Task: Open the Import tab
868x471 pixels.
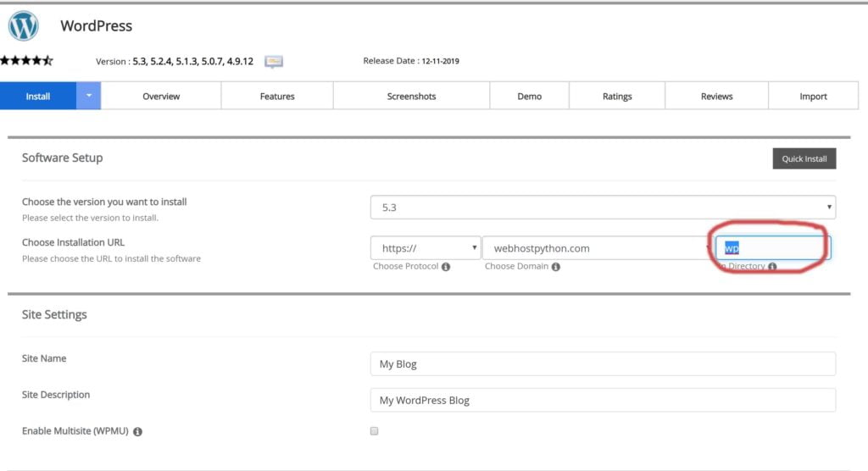Action: pyautogui.click(x=813, y=96)
